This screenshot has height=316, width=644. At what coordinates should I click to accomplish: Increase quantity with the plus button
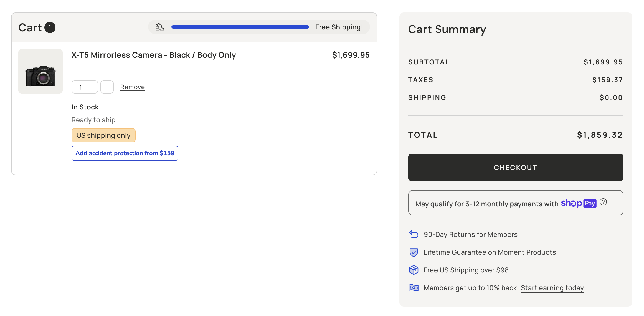(107, 87)
